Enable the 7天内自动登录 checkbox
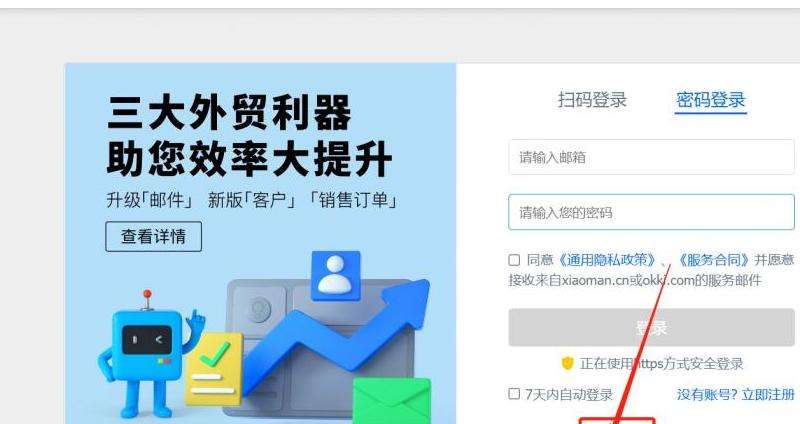 pyautogui.click(x=514, y=394)
